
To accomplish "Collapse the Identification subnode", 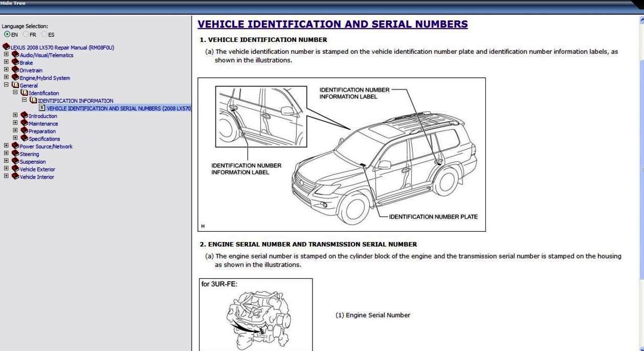I will click(x=15, y=93).
